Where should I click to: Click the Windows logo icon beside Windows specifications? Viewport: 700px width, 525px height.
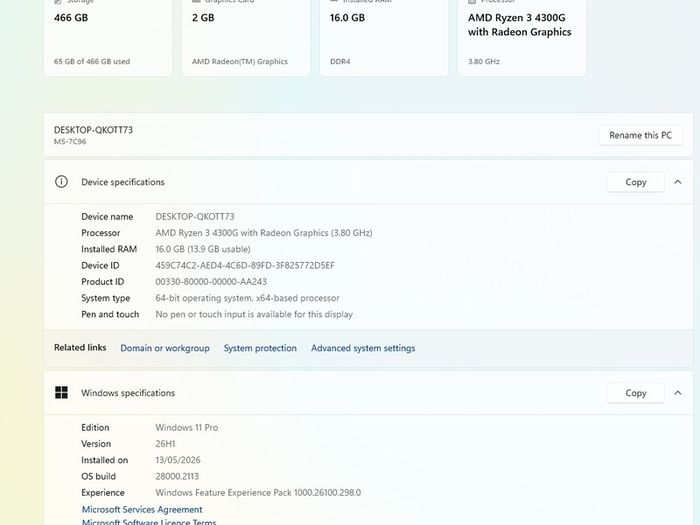click(61, 393)
